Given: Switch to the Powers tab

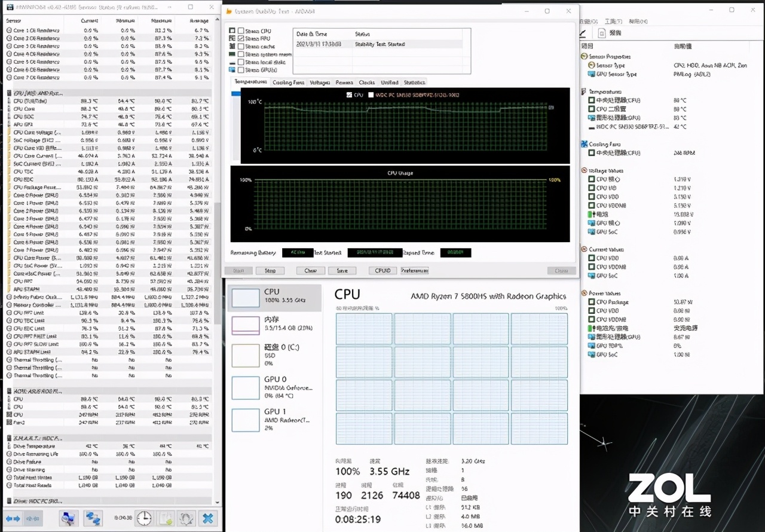Looking at the screenshot, I should (x=344, y=82).
